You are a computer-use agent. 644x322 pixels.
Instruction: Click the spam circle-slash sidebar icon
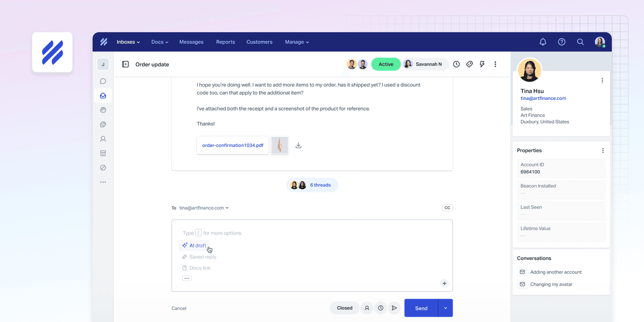[103, 168]
